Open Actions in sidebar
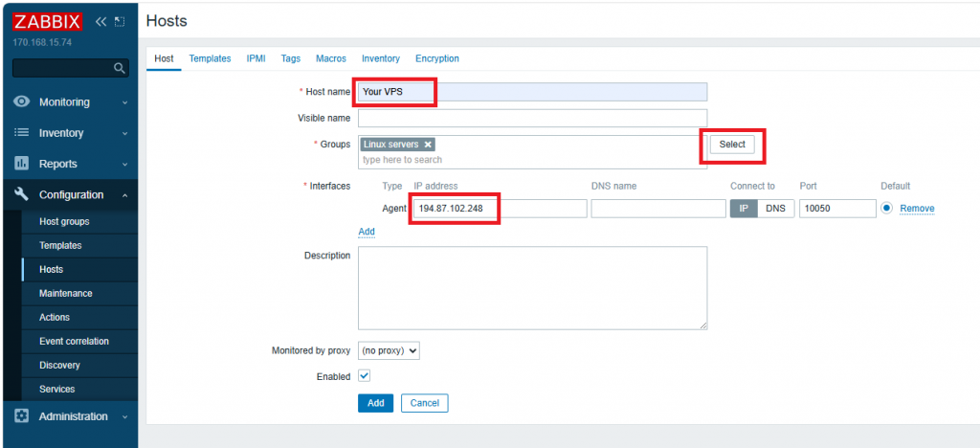This screenshot has width=980, height=448. [x=79, y=318]
